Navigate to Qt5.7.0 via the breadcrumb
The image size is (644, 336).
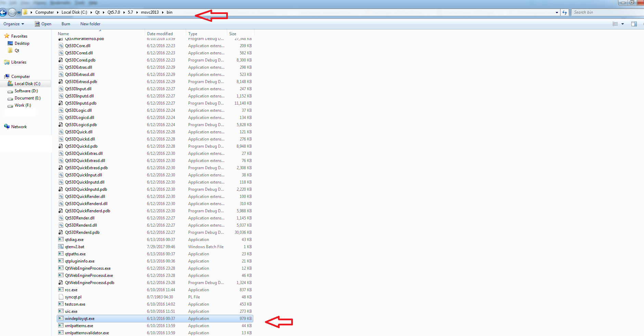pyautogui.click(x=113, y=12)
